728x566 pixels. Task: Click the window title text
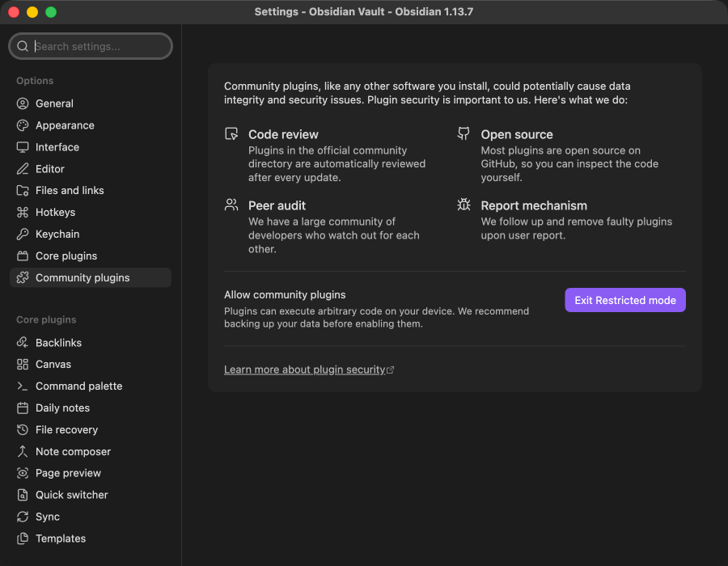pos(363,11)
